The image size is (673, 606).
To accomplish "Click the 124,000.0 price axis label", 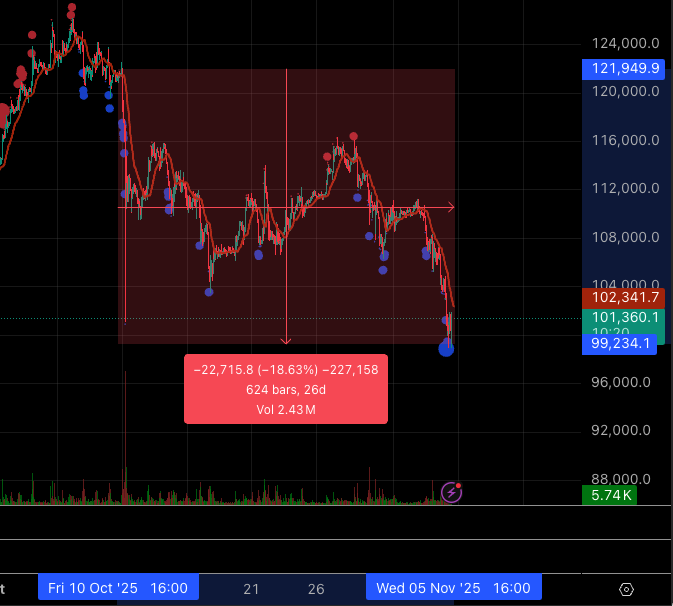I will click(625, 43).
